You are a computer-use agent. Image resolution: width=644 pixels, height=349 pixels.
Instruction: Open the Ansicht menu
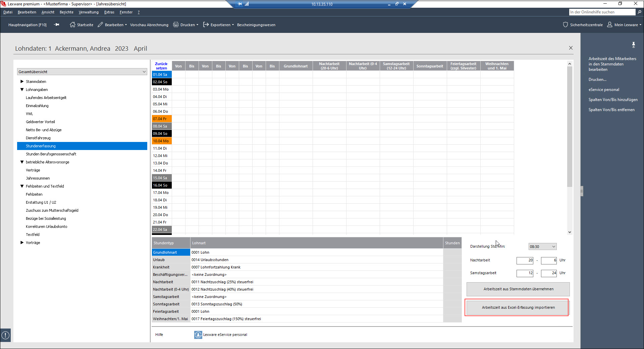48,12
